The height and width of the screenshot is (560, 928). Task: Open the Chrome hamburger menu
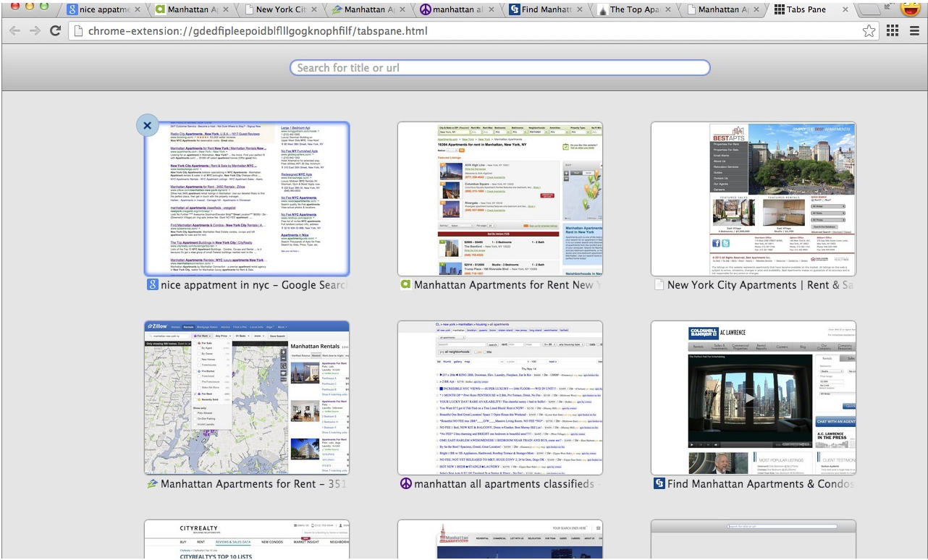914,31
